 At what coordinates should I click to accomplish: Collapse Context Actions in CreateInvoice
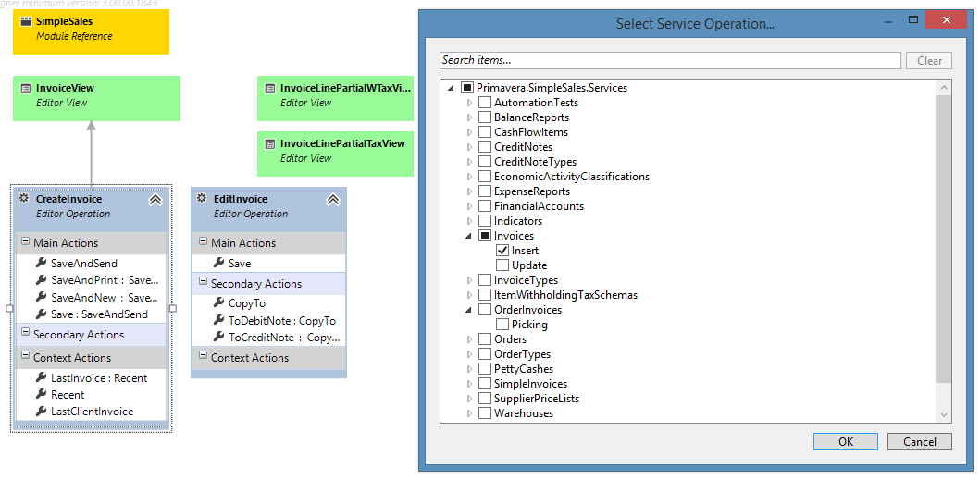[26, 356]
